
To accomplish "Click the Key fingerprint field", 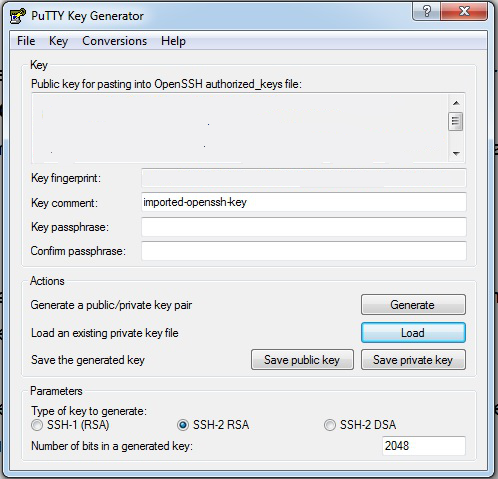I will (304, 178).
